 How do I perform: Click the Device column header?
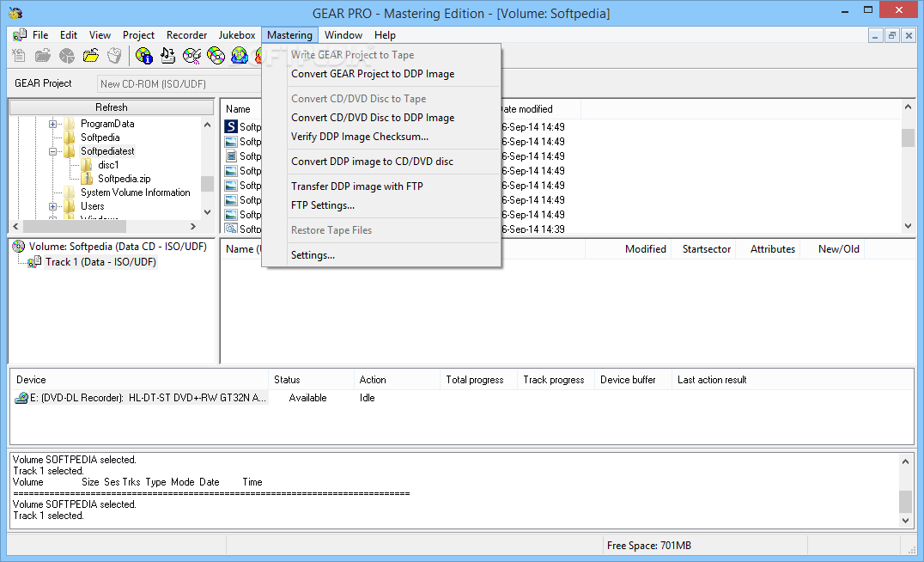click(x=139, y=380)
